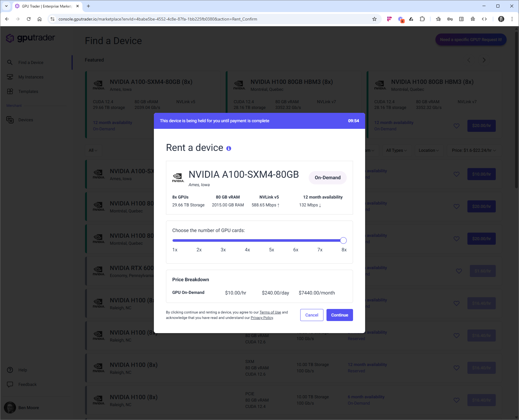Toggle heart on featured $20.00/hr H100 card
The width and height of the screenshot is (519, 420).
(457, 126)
